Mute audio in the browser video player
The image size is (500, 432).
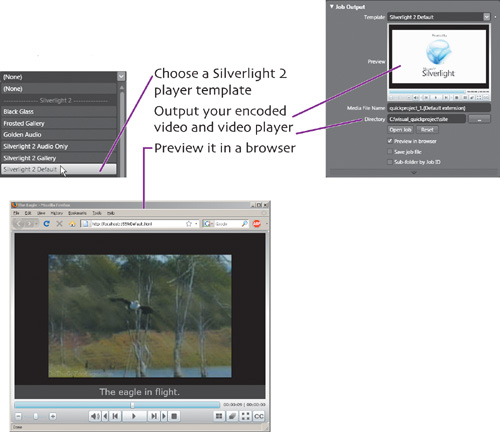coord(95,416)
